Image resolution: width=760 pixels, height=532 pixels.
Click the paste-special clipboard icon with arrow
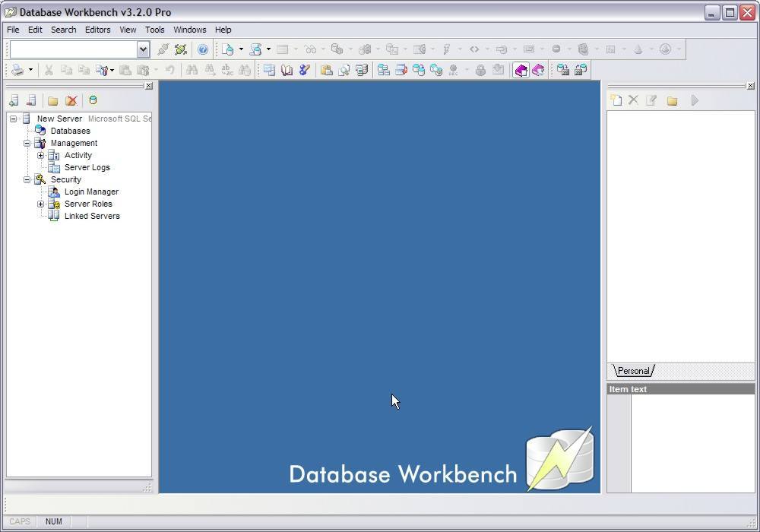[101, 70]
